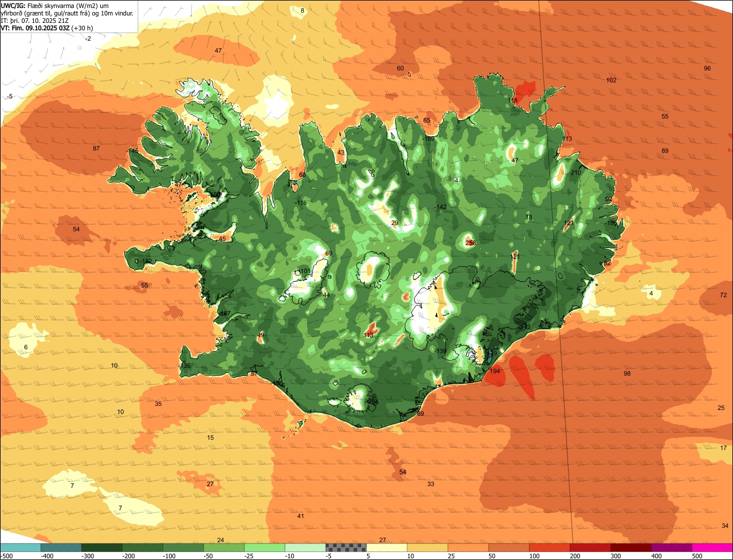Click the map value '34'
This screenshot has width=733, height=560.
725,526
